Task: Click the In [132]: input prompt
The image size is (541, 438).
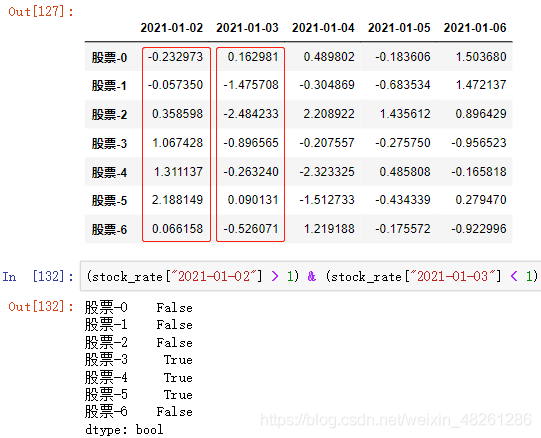Action: point(38,276)
